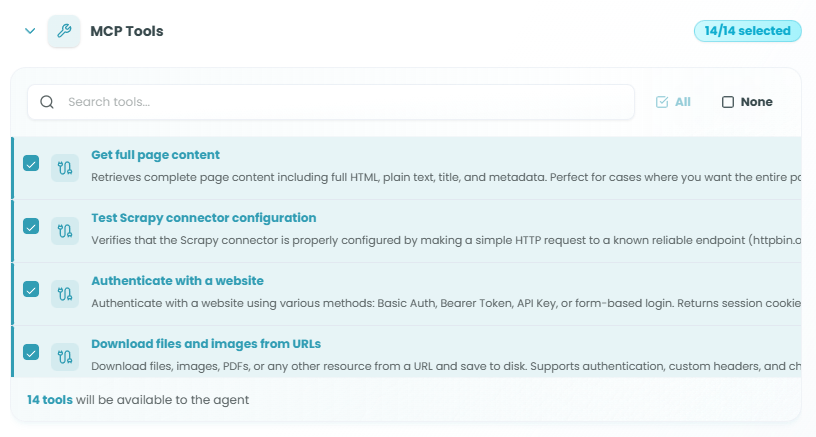Uncheck the Get full page content checkbox
Image resolution: width=816 pixels, height=437 pixels.
pos(31,163)
